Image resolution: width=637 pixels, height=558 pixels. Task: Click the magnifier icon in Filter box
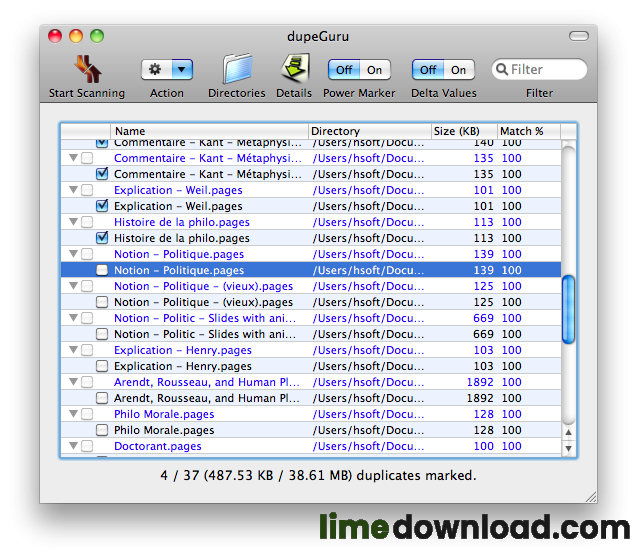(501, 70)
